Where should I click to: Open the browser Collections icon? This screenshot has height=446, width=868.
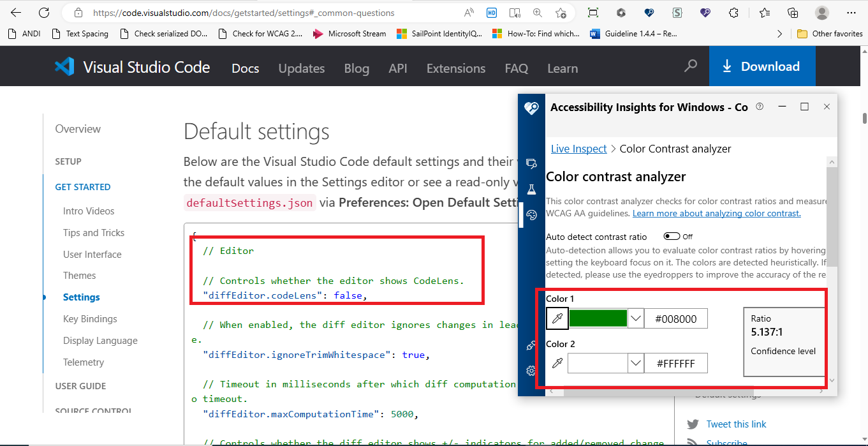point(792,12)
